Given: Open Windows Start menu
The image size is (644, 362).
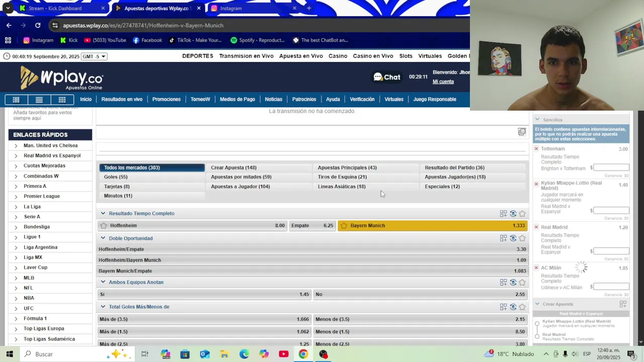Looking at the screenshot, I should tap(9, 354).
